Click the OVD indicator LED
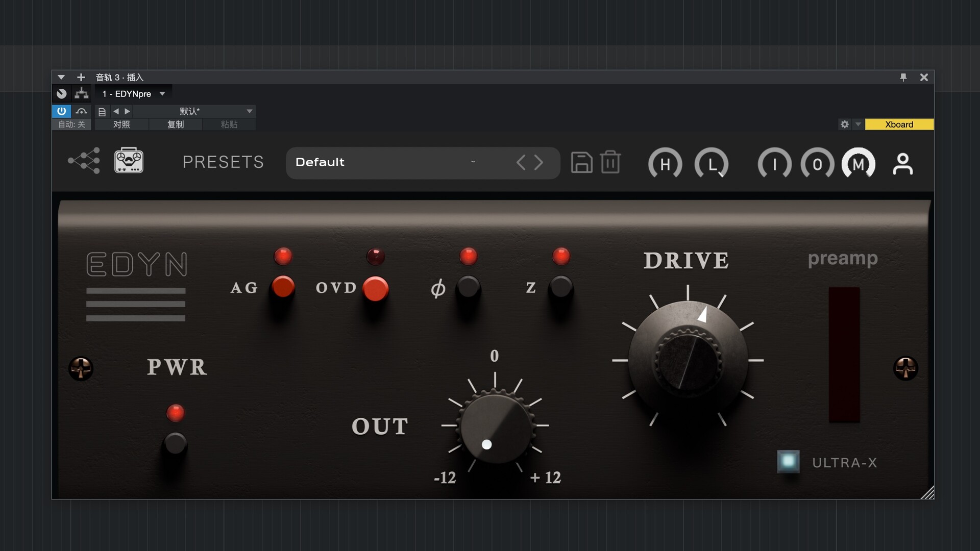Viewport: 980px width, 551px height. (x=376, y=256)
